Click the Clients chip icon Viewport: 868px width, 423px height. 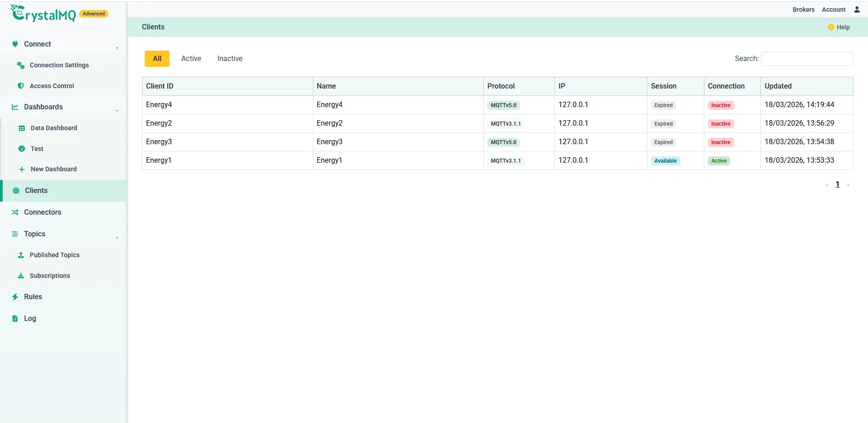16,191
